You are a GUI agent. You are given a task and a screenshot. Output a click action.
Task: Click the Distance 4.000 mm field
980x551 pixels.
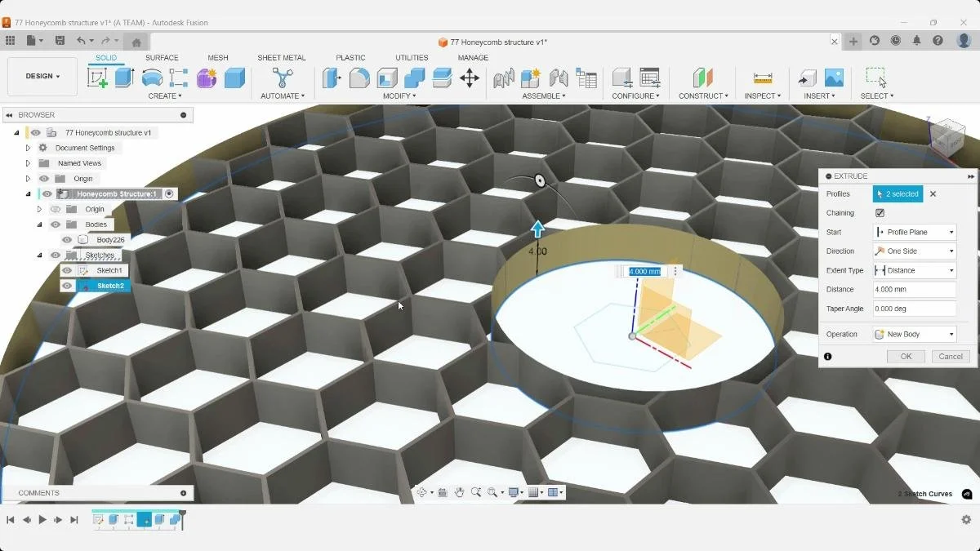pos(915,290)
